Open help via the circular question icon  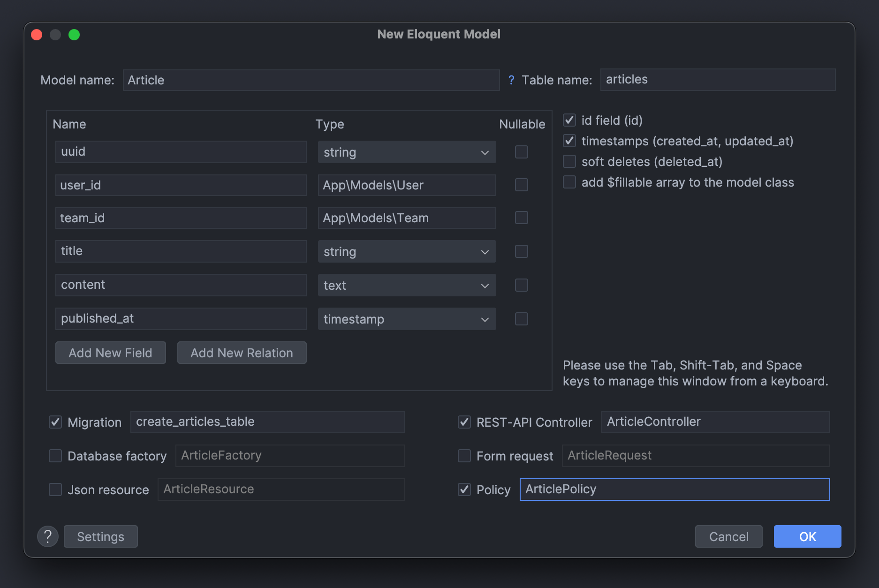pos(47,536)
